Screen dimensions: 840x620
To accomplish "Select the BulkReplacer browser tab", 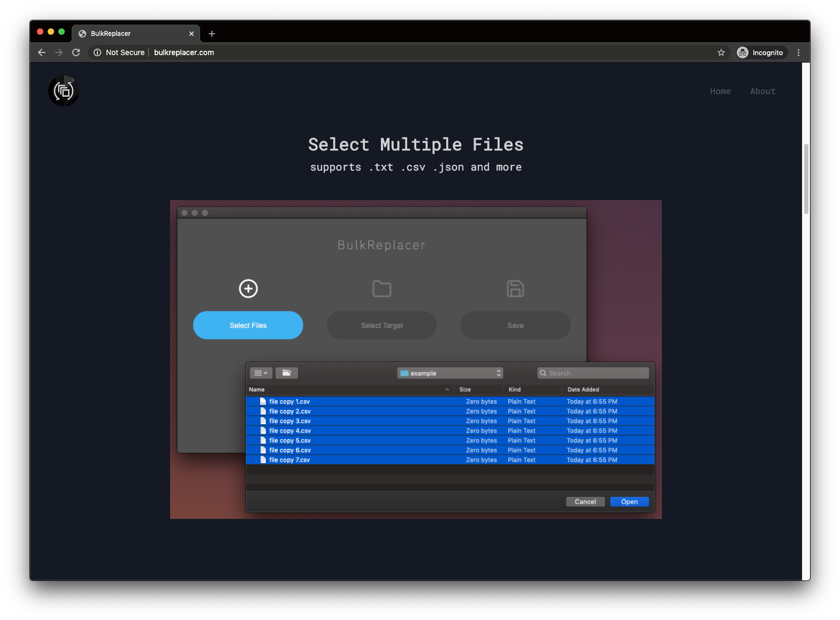I will tap(136, 33).
